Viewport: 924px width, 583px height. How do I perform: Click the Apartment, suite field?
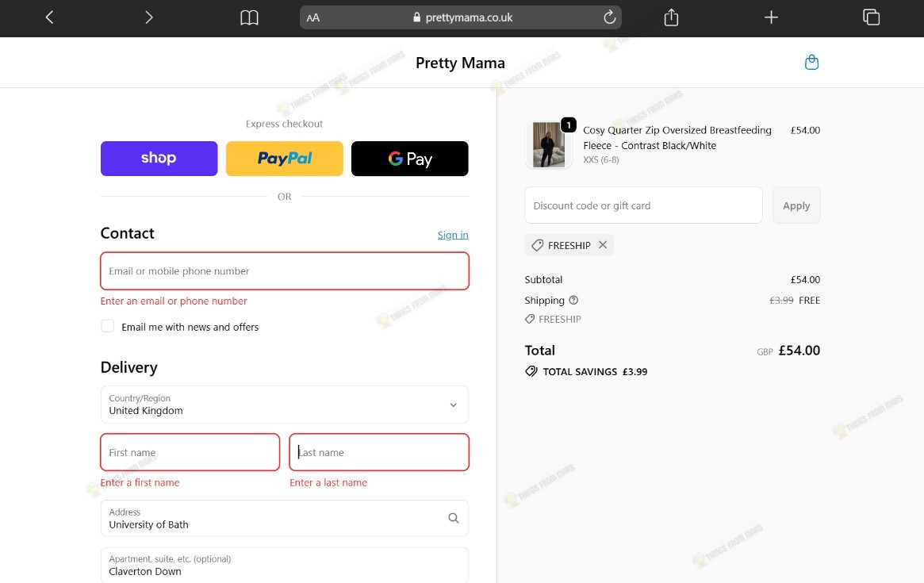285,566
